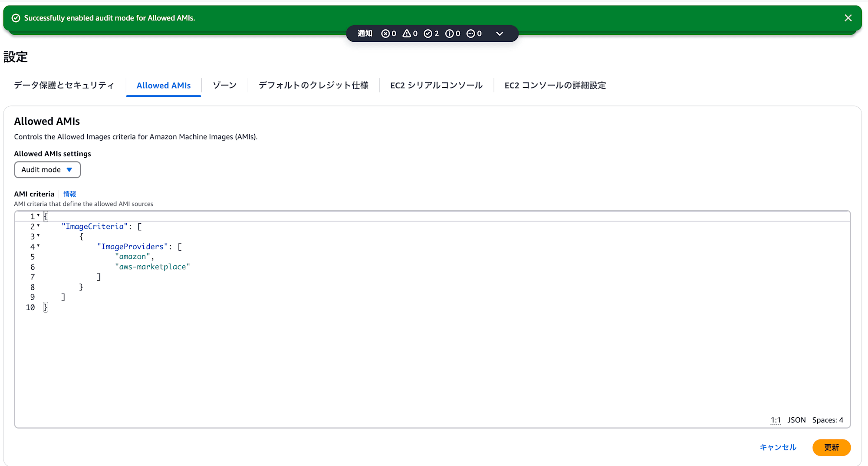Dismiss the green success banner
The image size is (868, 466).
click(x=848, y=18)
